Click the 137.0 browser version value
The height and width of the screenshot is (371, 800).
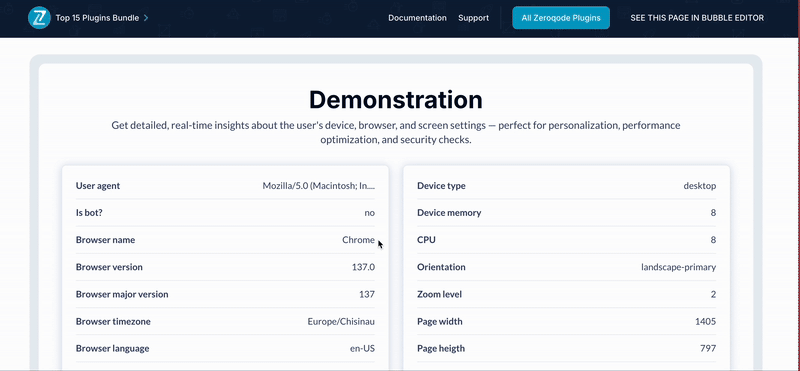[x=363, y=267]
